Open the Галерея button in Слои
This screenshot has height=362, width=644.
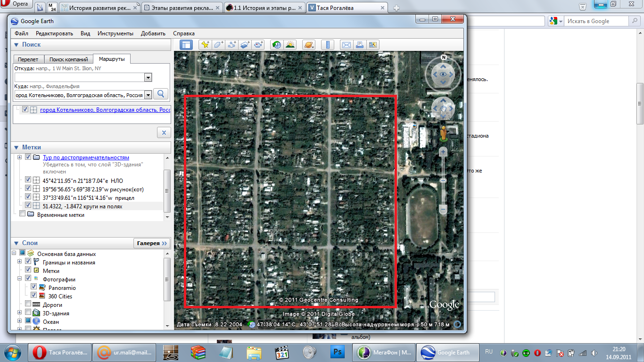[x=152, y=243]
